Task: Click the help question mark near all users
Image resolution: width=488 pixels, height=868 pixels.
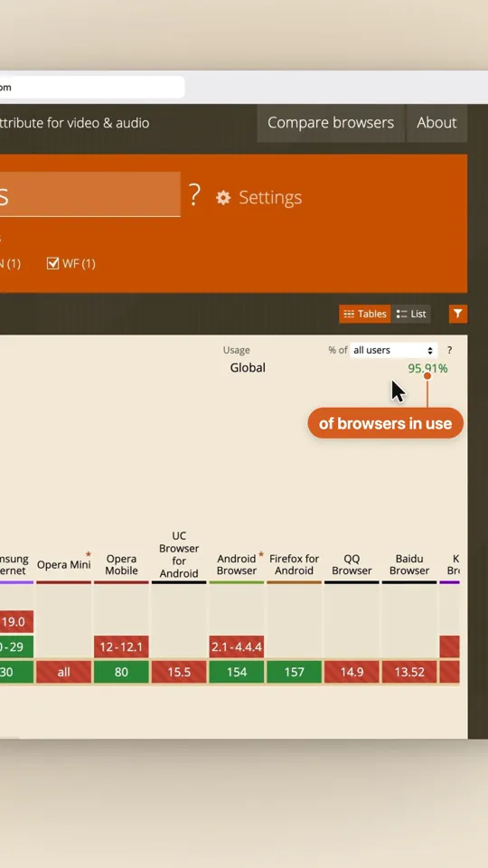Action: [449, 350]
